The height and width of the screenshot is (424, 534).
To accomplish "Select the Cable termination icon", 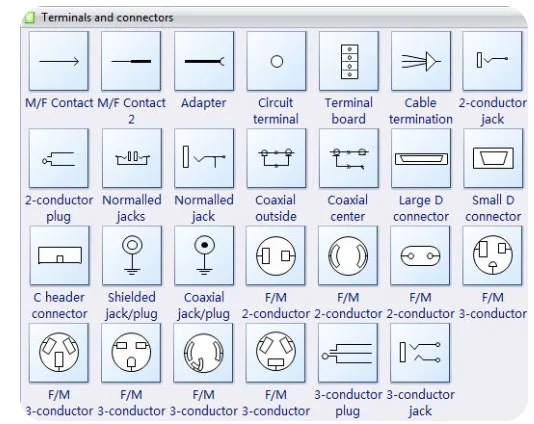I will tap(421, 61).
